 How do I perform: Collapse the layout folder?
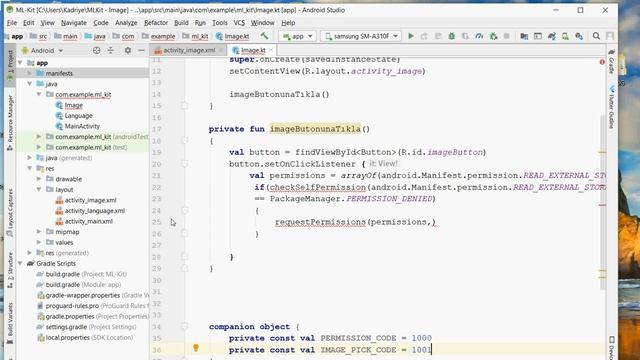(x=39, y=189)
